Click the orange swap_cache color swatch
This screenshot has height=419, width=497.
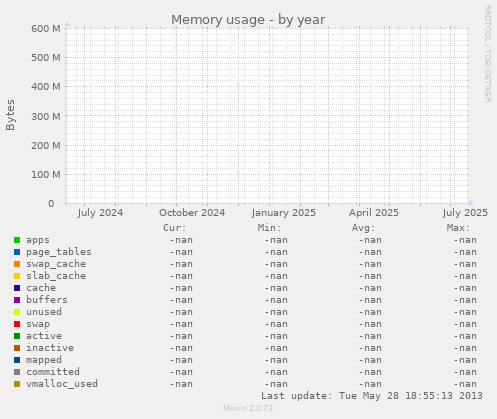[x=17, y=264]
